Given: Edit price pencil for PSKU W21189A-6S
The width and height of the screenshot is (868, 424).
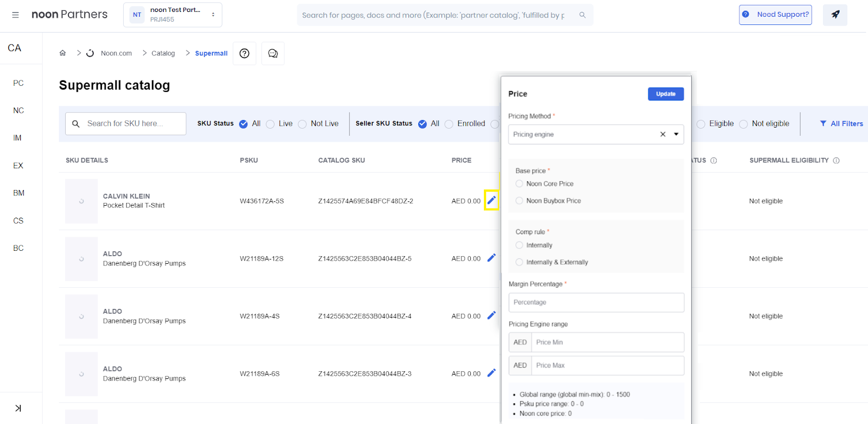Looking at the screenshot, I should coord(492,373).
